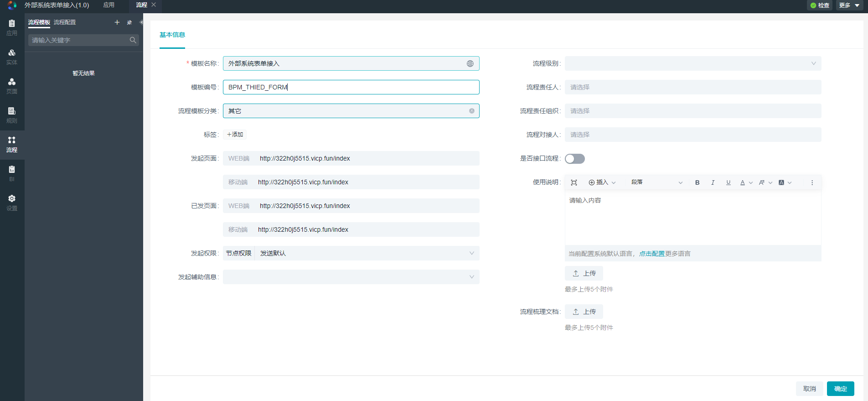Toggle bold formatting in editor

pyautogui.click(x=697, y=182)
